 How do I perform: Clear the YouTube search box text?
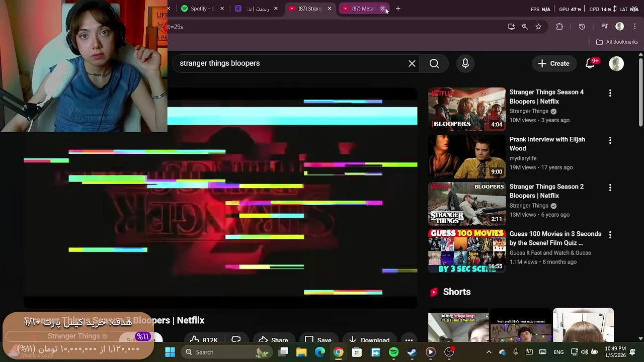point(412,63)
